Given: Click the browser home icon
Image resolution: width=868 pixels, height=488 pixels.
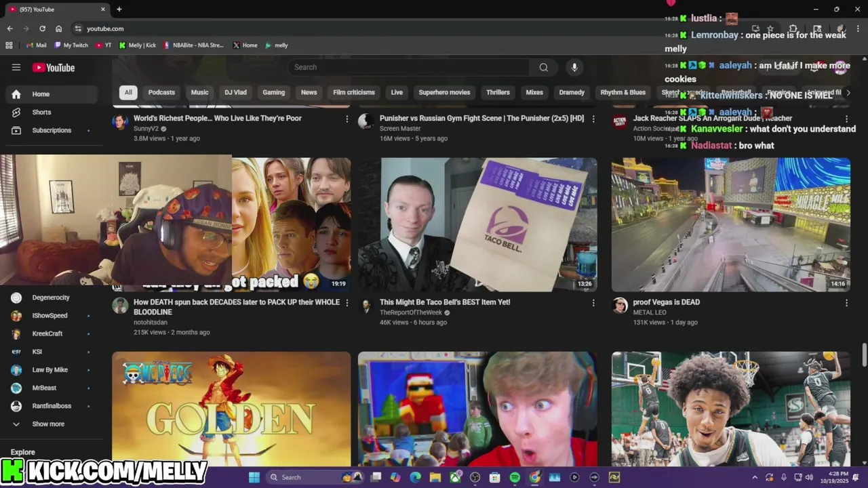Looking at the screenshot, I should coord(58,28).
